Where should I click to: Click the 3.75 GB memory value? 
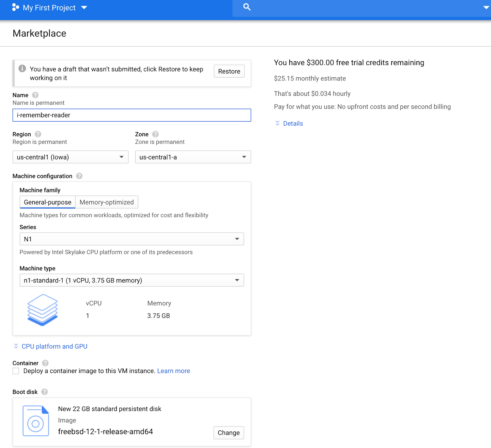click(x=159, y=316)
